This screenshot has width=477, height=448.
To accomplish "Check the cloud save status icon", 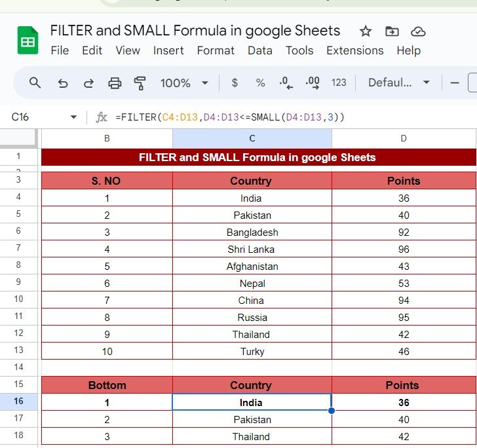I will coord(418,31).
